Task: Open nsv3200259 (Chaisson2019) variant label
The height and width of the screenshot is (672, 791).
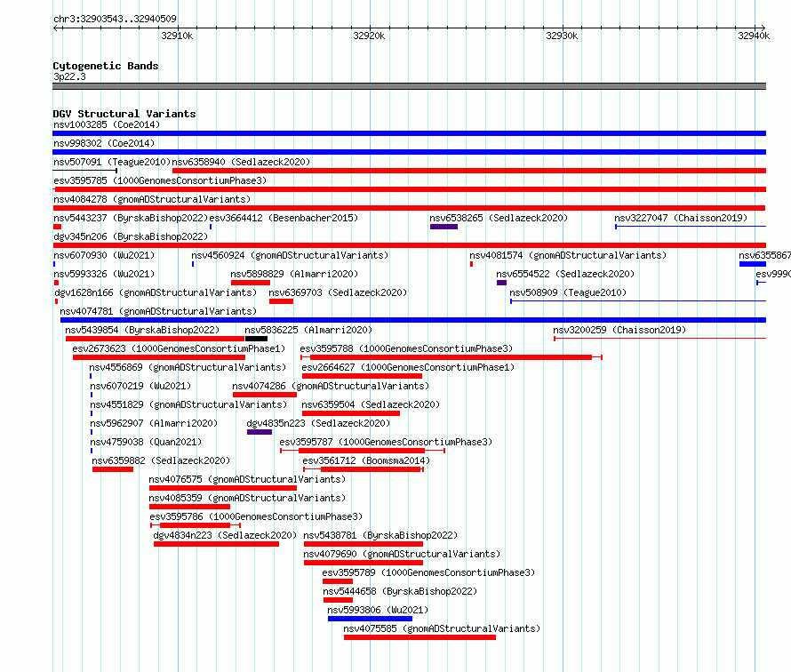Action: (x=619, y=330)
